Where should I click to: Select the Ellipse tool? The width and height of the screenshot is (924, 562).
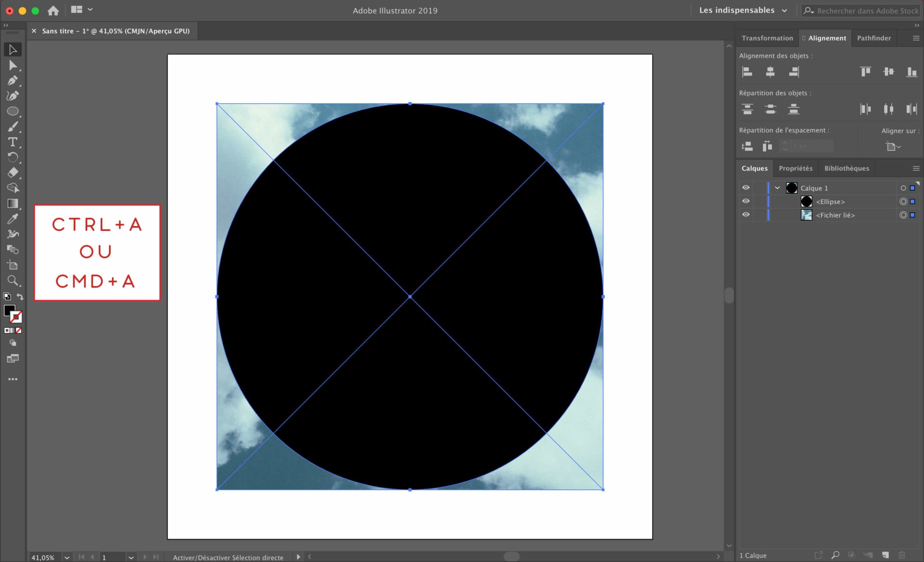click(x=13, y=111)
